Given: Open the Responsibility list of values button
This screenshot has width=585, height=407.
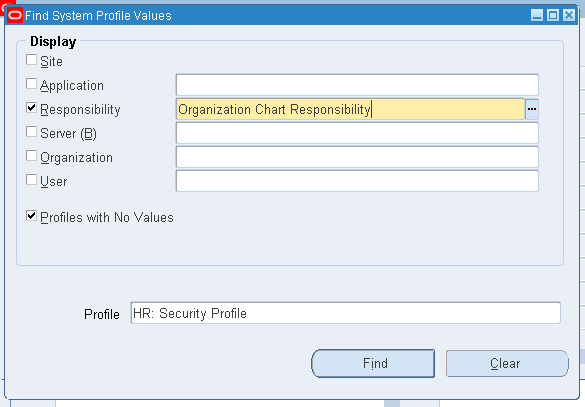Looking at the screenshot, I should [x=532, y=109].
